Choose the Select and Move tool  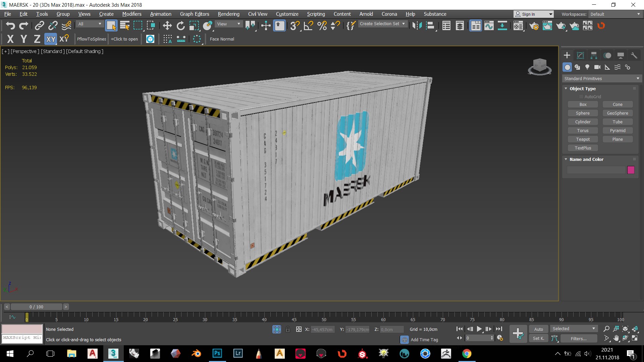(x=167, y=26)
